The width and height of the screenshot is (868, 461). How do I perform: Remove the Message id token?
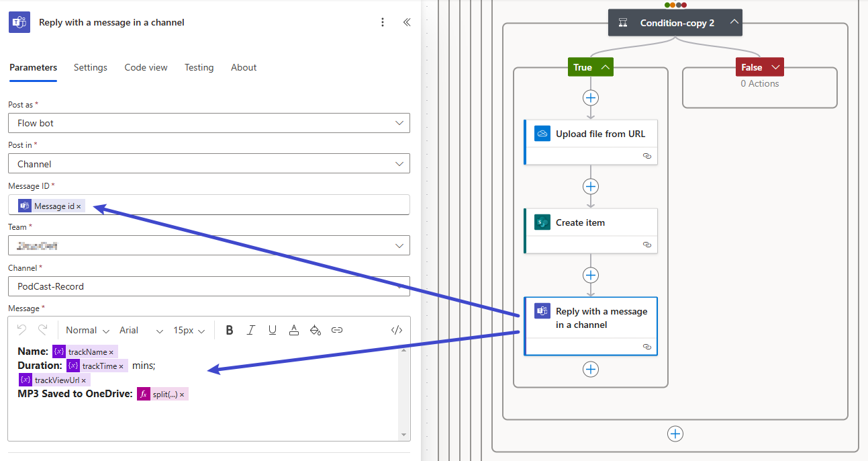click(79, 206)
